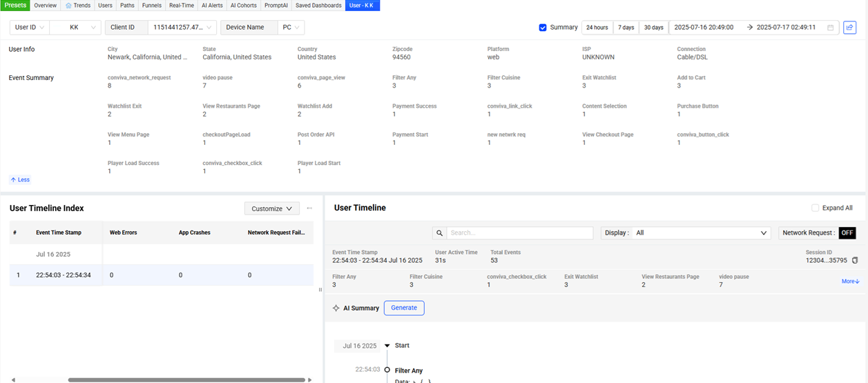
Task: Open the Device Name PC dropdown
Action: pyautogui.click(x=291, y=28)
